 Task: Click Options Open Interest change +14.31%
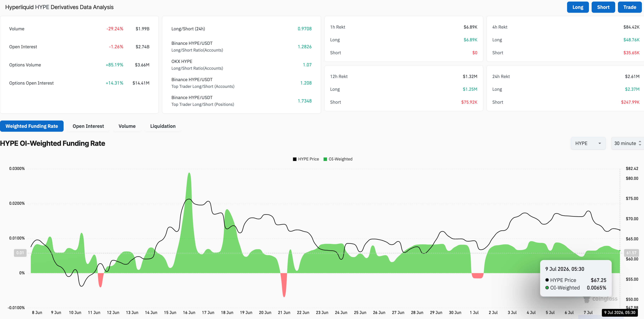(x=114, y=83)
